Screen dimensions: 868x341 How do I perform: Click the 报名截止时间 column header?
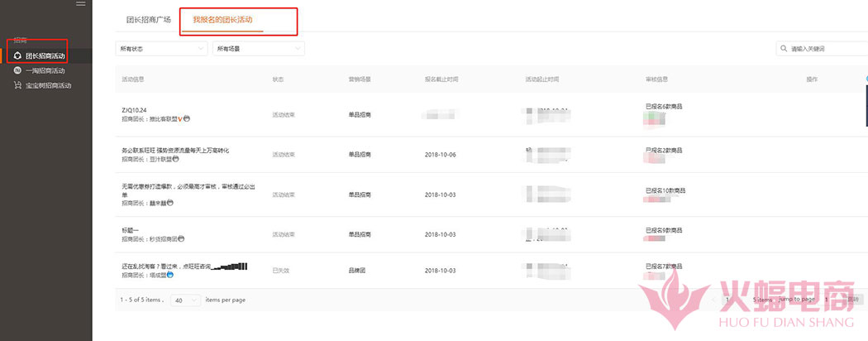pyautogui.click(x=441, y=79)
